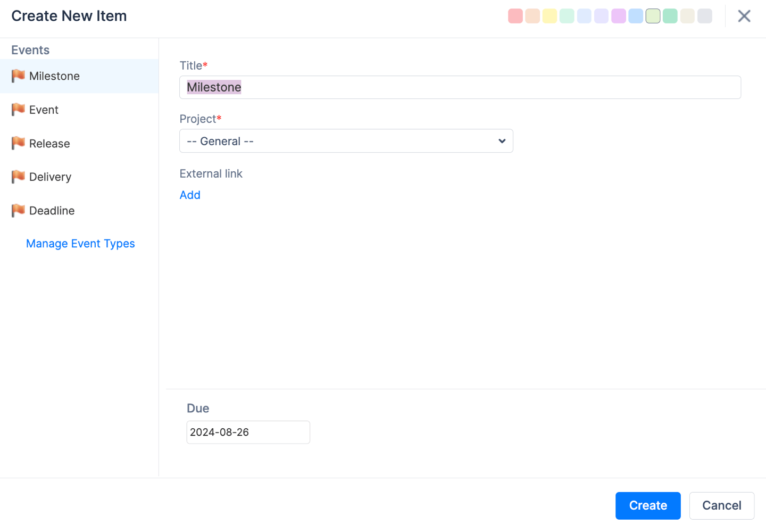Viewport: 766px width, 532px height.
Task: Open the Project dropdown showing General
Action: click(346, 141)
